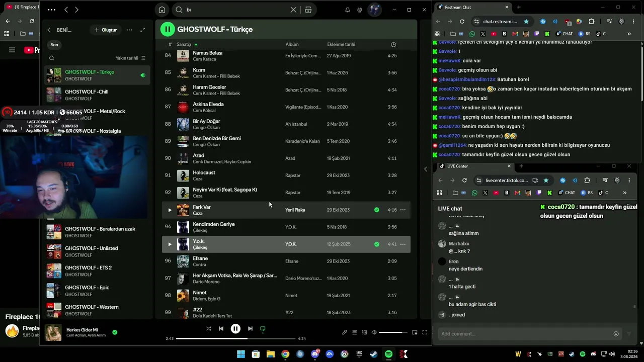This screenshot has width=644, height=362.
Task: Search within your Spotify library
Action: tap(51, 58)
